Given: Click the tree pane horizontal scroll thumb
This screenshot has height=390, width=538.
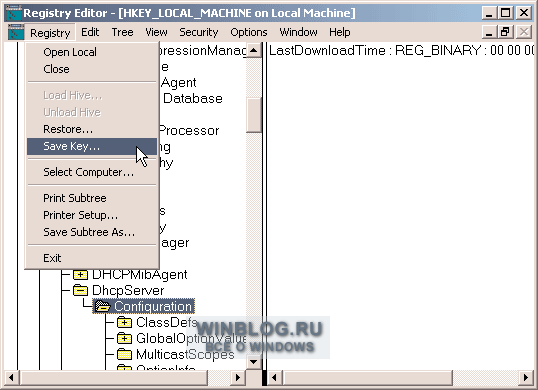Looking at the screenshot, I should tap(114, 378).
